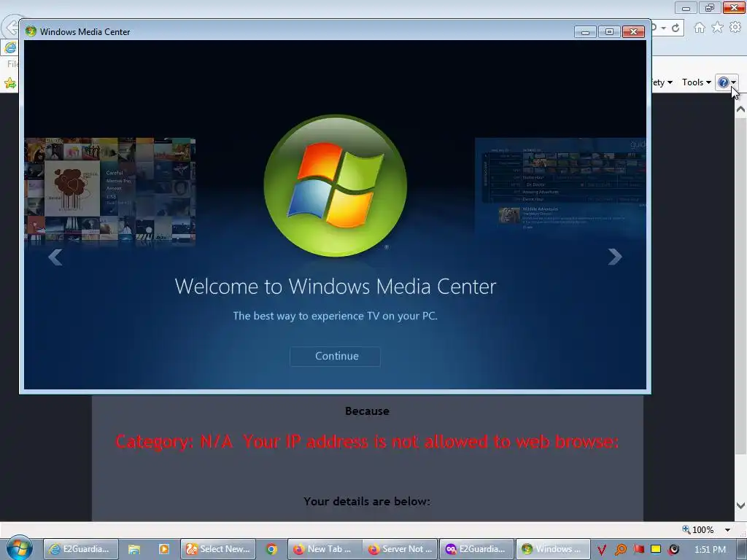Open Windows Explorer from the taskbar
Screen dimensions: 747x560
tap(134, 549)
